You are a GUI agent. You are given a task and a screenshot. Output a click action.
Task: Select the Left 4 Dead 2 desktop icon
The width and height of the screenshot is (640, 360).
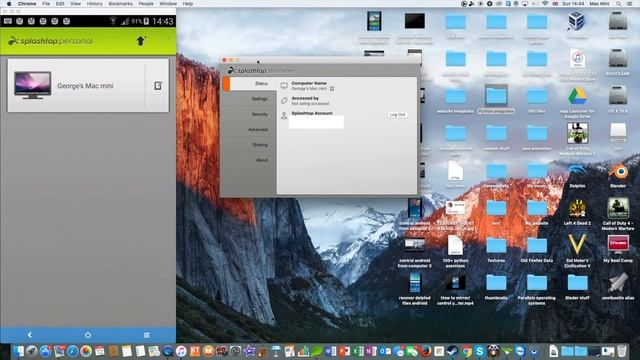click(x=577, y=209)
